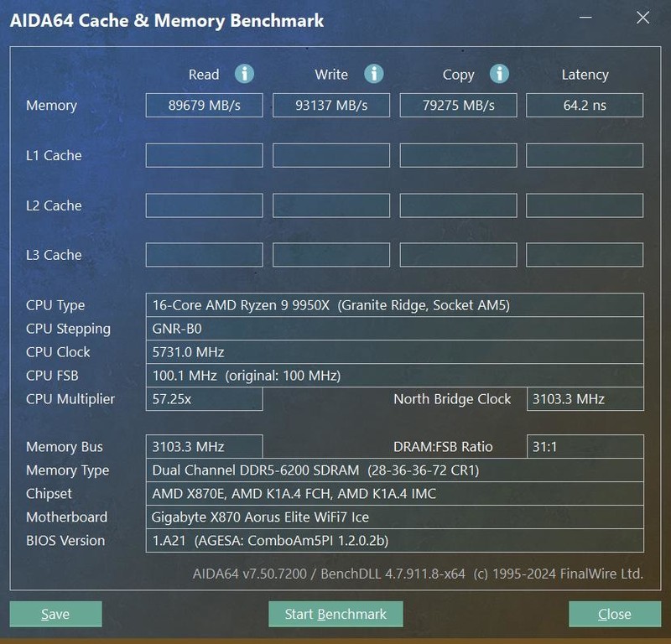Click the empty L2 Cache Write field
Image resolution: width=671 pixels, height=644 pixels.
331,205
